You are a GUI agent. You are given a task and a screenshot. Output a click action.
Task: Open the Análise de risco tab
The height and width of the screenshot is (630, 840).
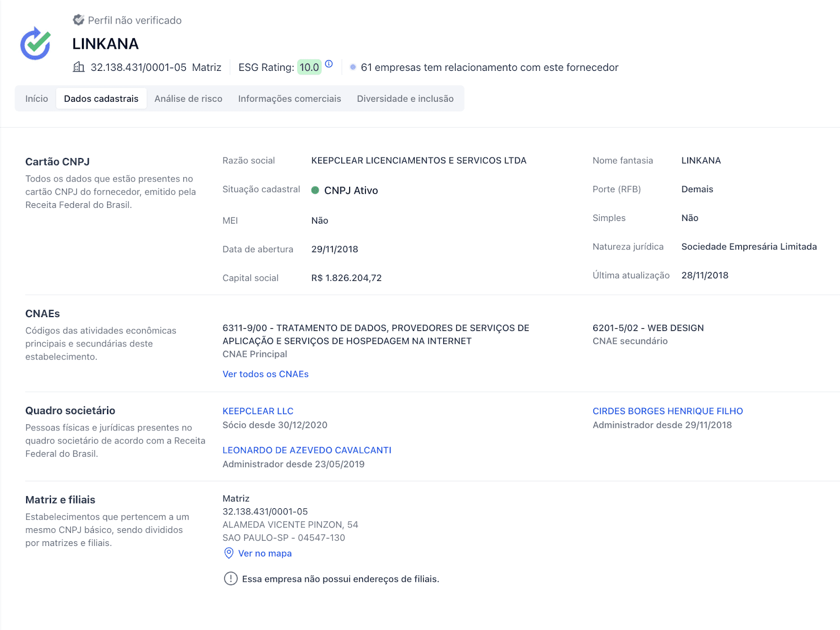coord(188,99)
